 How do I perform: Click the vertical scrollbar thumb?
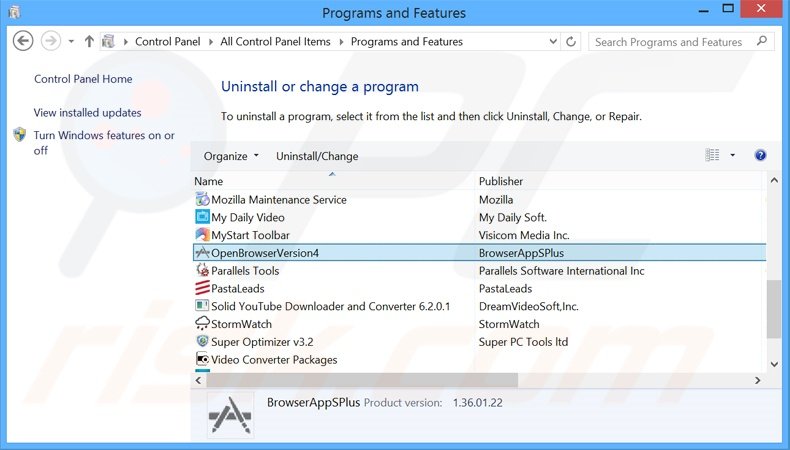point(774,309)
